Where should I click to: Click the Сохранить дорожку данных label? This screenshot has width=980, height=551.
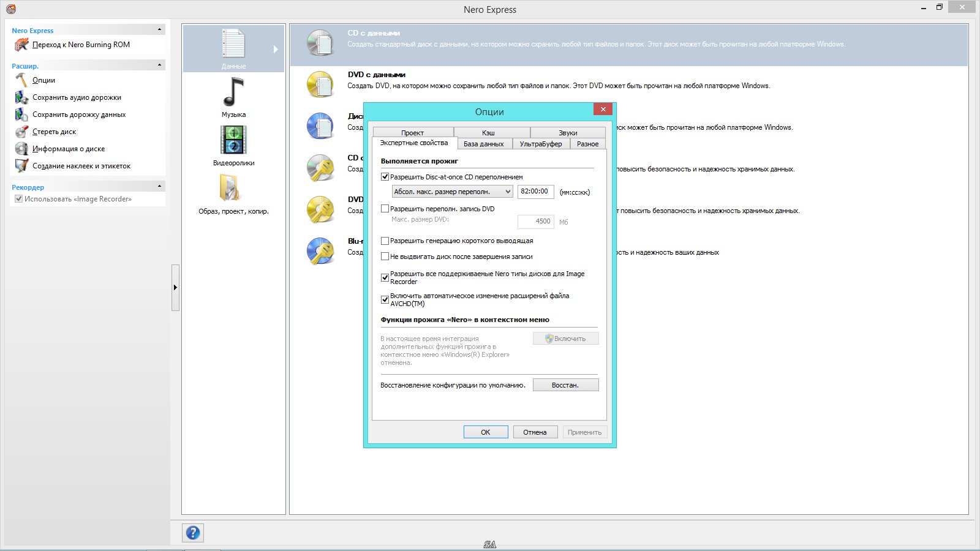pos(79,114)
